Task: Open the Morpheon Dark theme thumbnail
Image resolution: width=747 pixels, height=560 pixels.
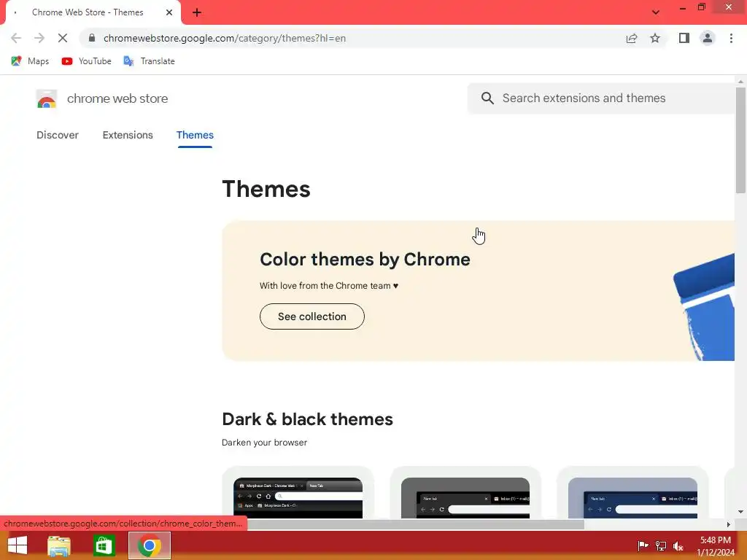Action: tap(298, 497)
